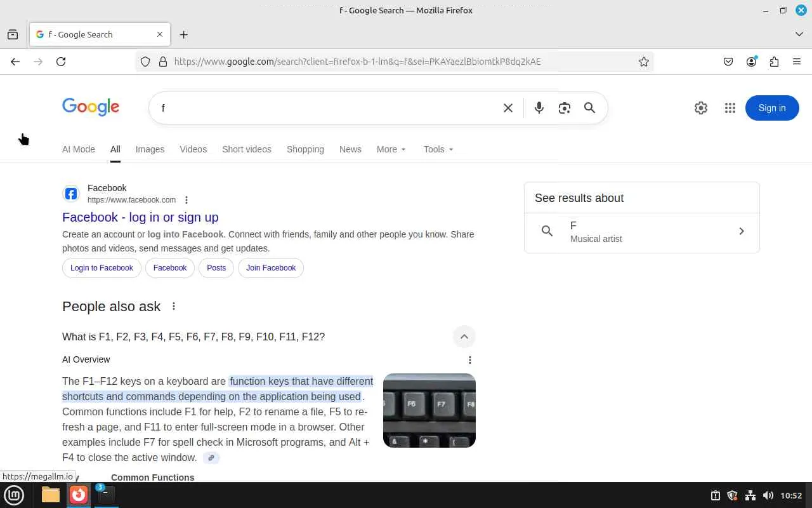
Task: Open network connections tray icon
Action: coord(750,495)
